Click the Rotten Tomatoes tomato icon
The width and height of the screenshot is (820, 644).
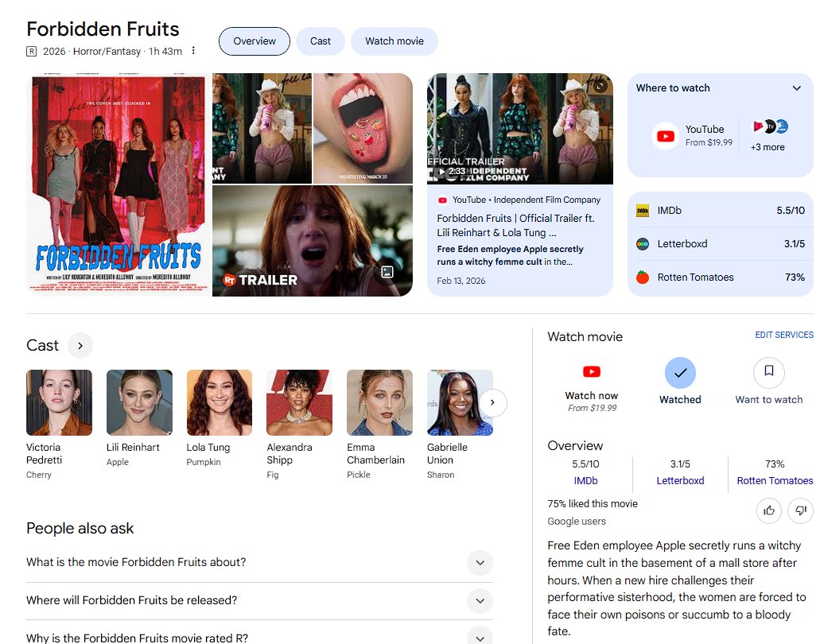pyautogui.click(x=642, y=277)
